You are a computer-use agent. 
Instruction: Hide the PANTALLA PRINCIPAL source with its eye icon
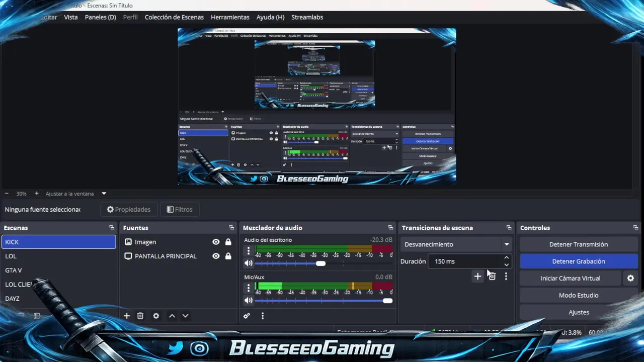[216, 256]
